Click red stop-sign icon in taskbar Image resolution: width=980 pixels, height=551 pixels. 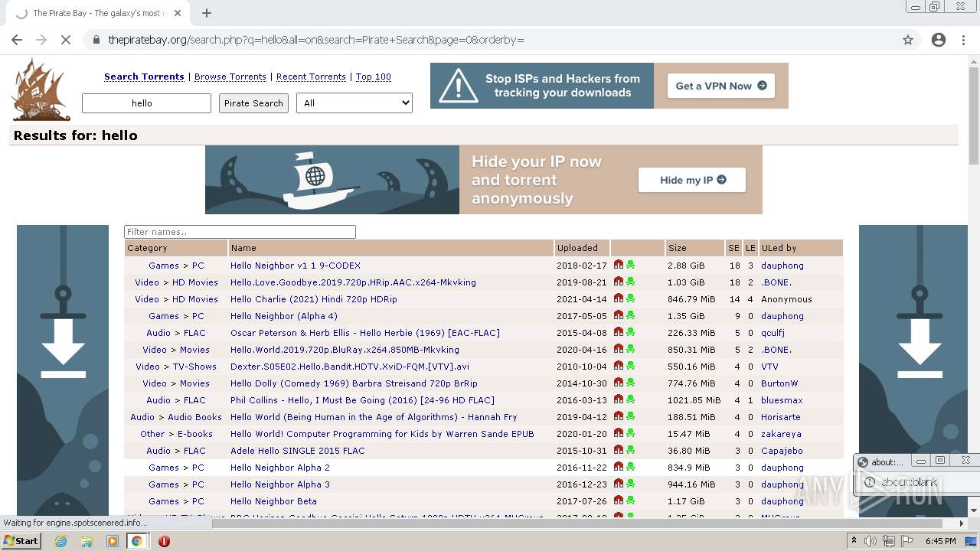coord(164,541)
